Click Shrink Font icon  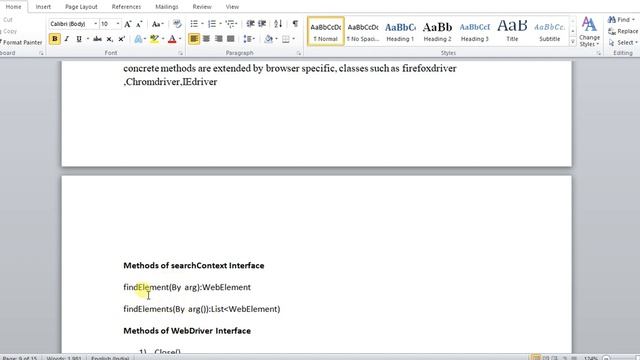point(139,24)
